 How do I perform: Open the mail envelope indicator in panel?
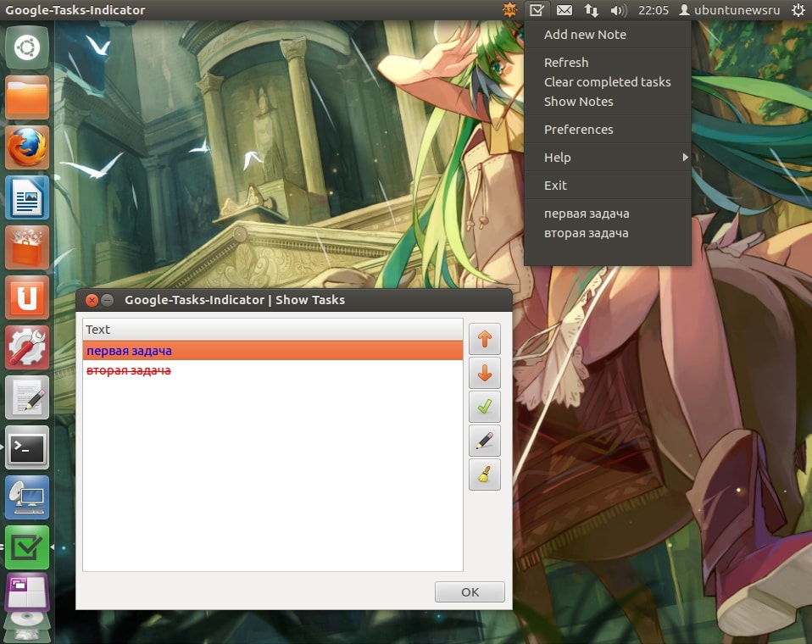click(x=564, y=10)
